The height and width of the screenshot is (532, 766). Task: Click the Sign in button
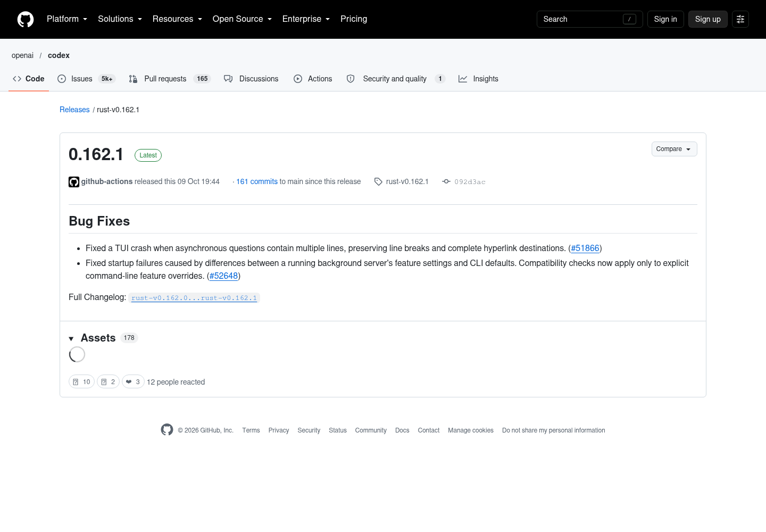point(665,19)
